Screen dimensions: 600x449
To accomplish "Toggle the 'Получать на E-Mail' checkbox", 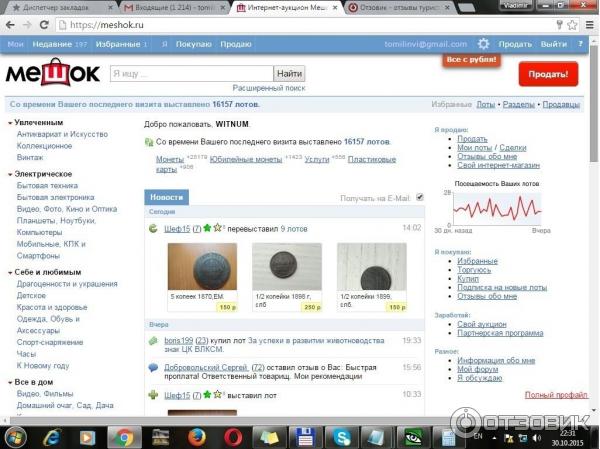I will point(420,198).
